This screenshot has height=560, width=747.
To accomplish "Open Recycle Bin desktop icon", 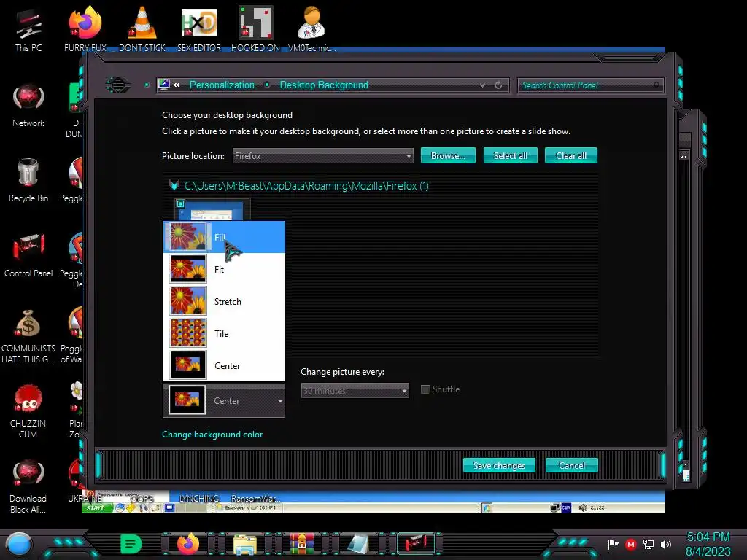I will (x=28, y=181).
